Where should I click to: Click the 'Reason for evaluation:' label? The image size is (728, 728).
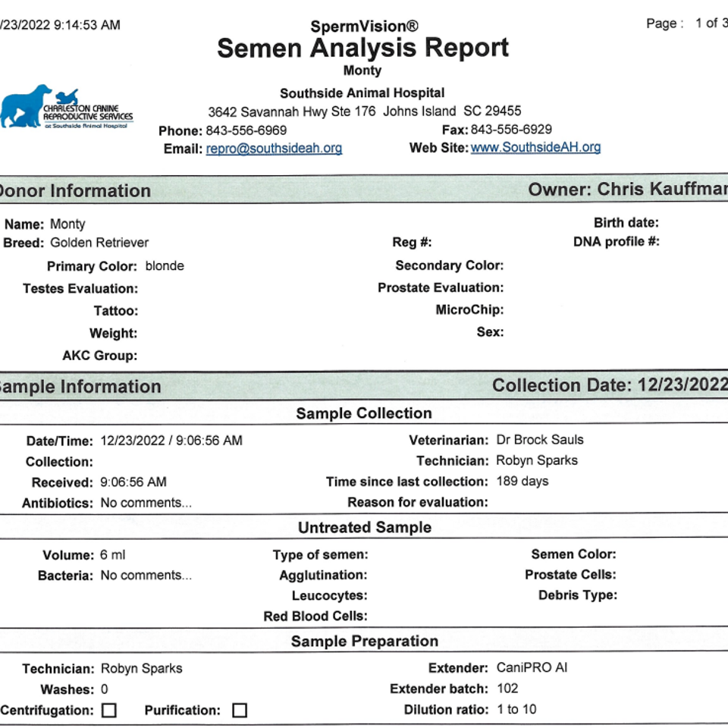click(x=418, y=502)
